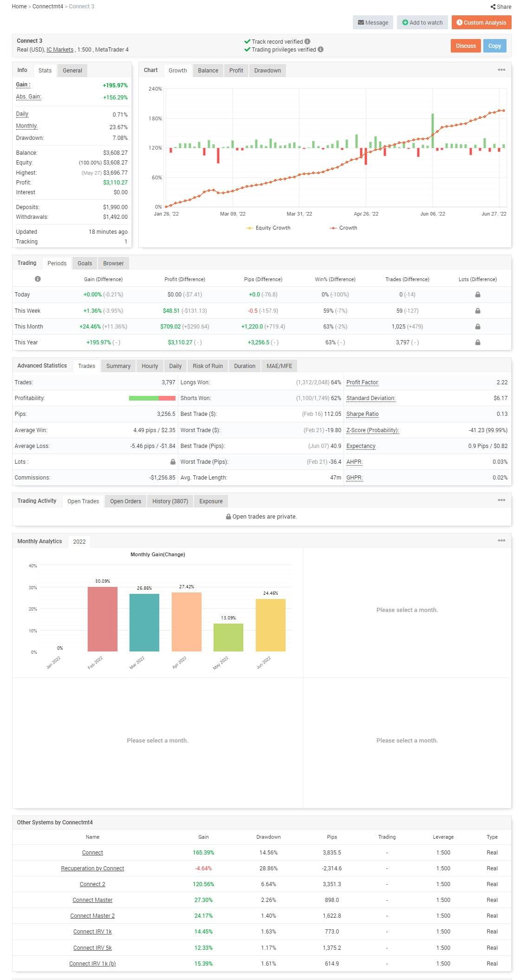Expand Monthly Analytics three-dot options menu
The image size is (526, 980).
tap(501, 540)
